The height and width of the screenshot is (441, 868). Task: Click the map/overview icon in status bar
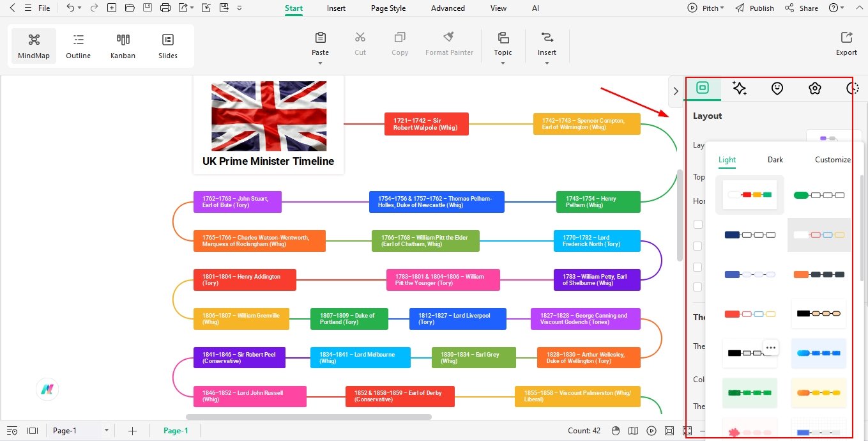coord(634,431)
